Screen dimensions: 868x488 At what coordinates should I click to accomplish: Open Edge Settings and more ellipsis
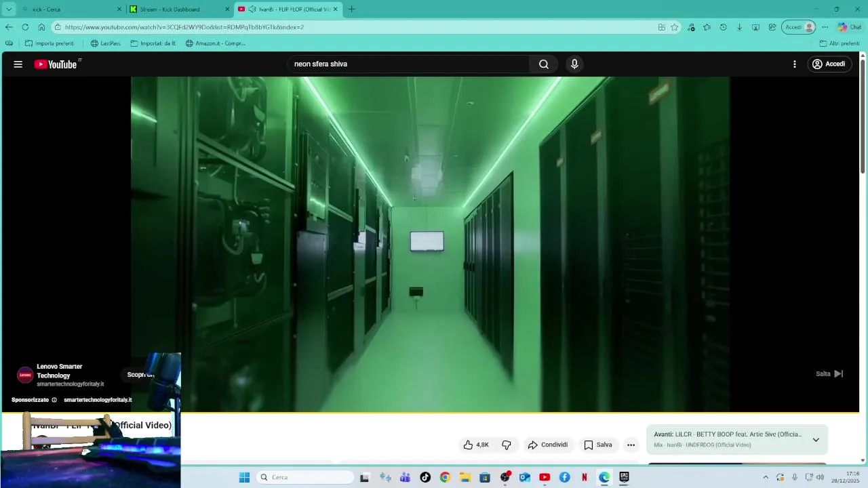click(x=825, y=27)
